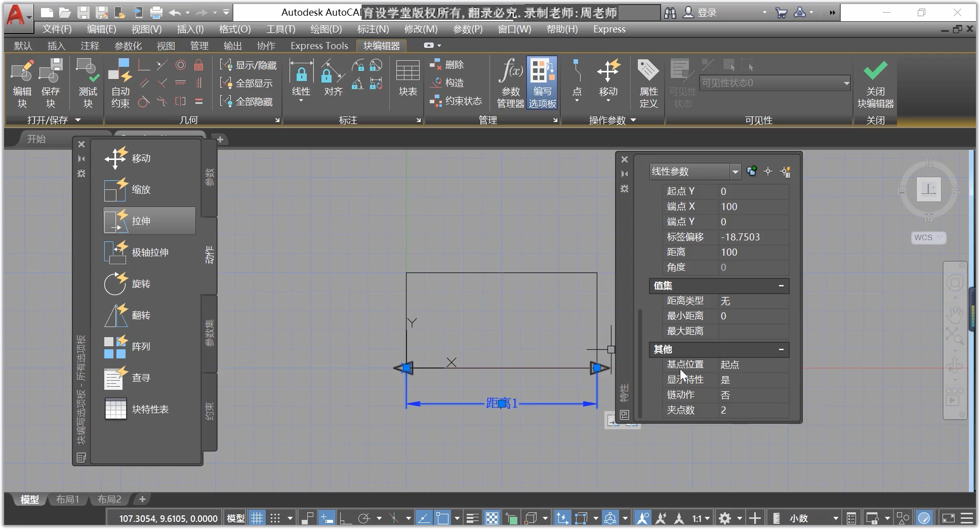Screen dimensions: 980x529
Task: Click the Construction (构造) button
Action: 447,83
